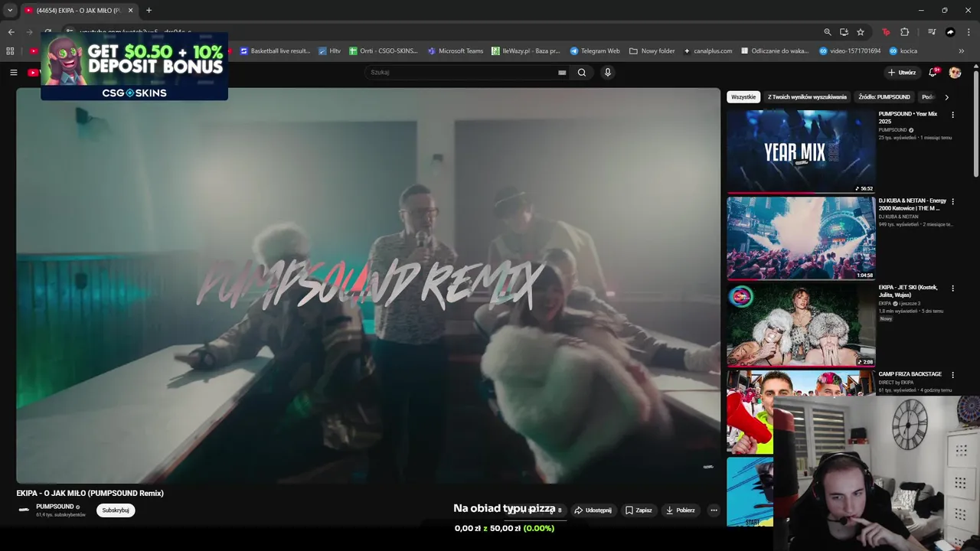The height and width of the screenshot is (551, 980).
Task: Open the browser zoom magnifier icon
Action: 828,32
